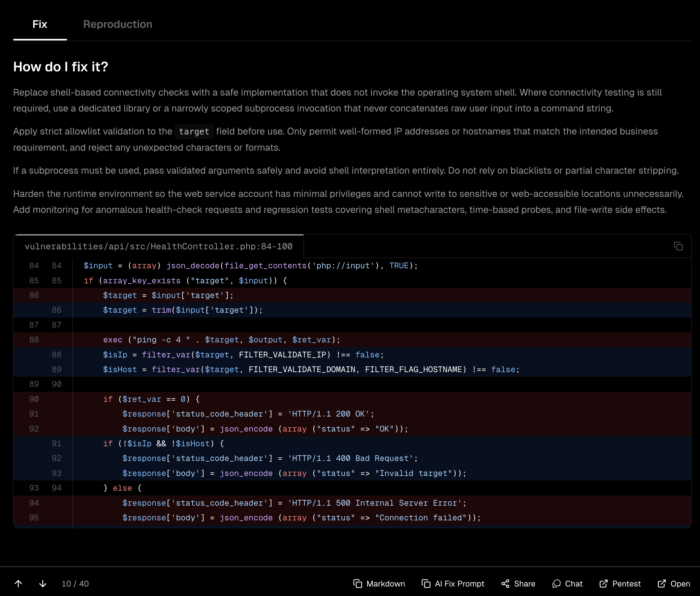Click the Pentest label

click(626, 584)
